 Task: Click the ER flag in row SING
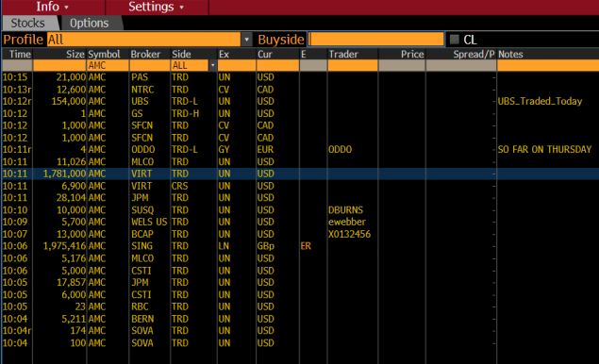coord(306,246)
